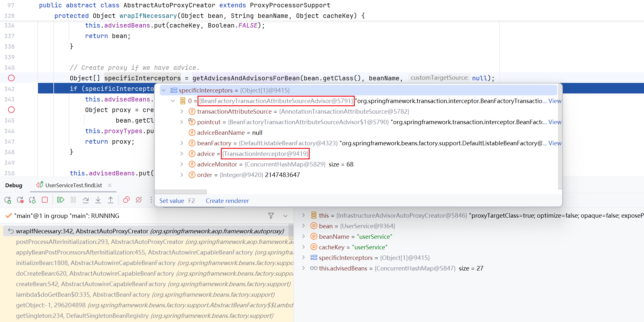Select the order 2147483647 row

(x=359, y=175)
